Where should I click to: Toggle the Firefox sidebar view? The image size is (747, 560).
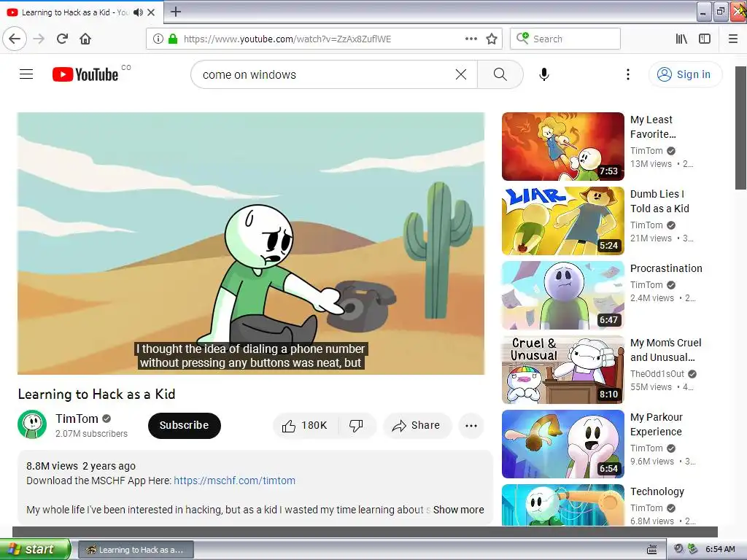[x=705, y=39]
